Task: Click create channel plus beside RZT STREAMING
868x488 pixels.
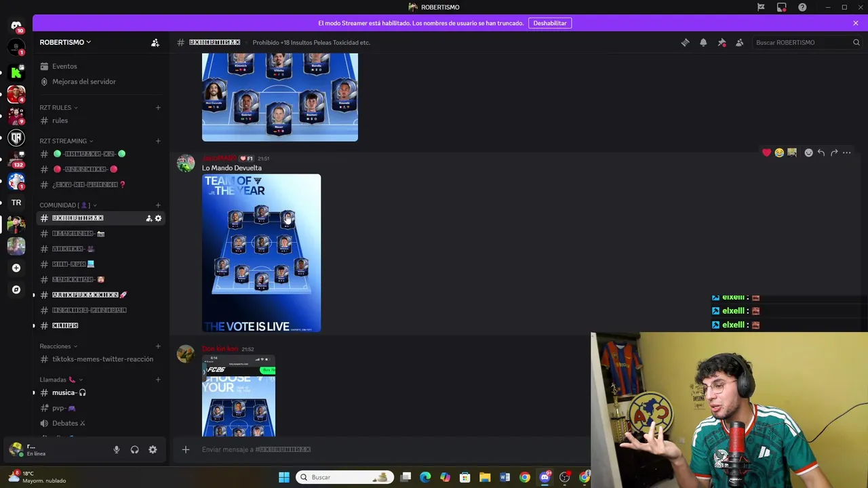Action: [x=158, y=141]
